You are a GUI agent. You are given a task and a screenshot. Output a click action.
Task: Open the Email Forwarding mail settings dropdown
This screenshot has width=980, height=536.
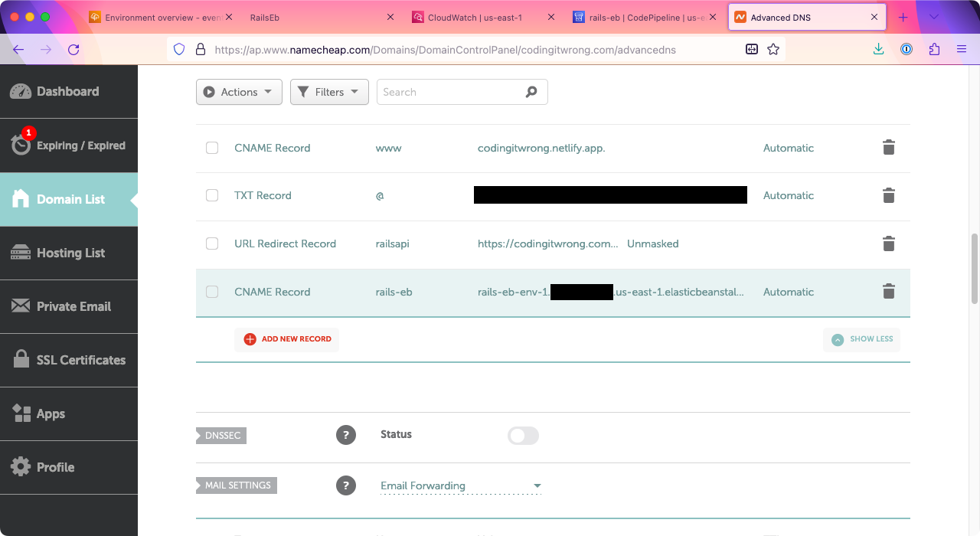[461, 485]
